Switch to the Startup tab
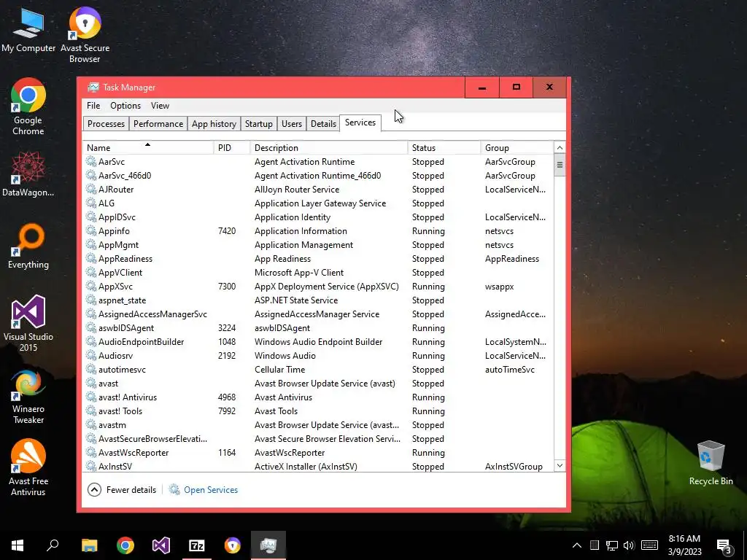Screen dimensions: 747x560 click(x=259, y=124)
